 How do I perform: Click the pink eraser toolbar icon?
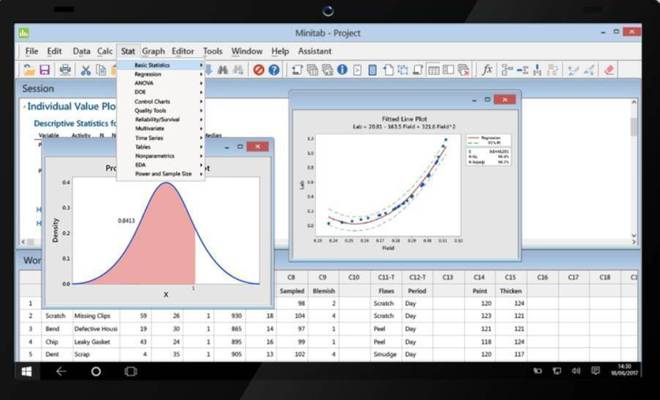coord(609,70)
